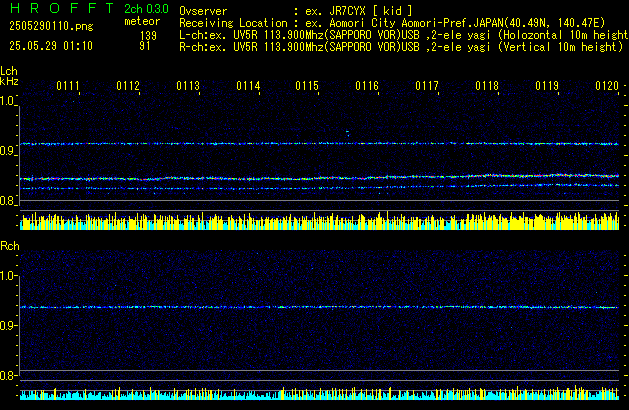
Task: Click the Lch 1.0 kHz axis label
Action: tap(8, 101)
